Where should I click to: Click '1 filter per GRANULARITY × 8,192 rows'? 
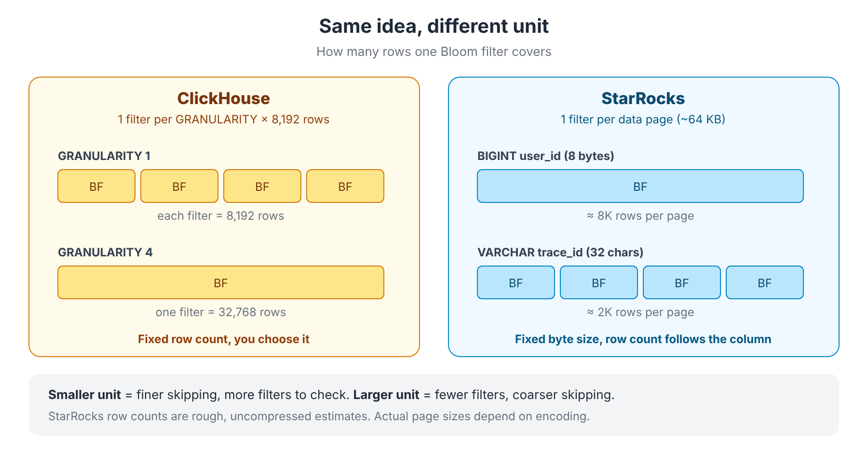click(x=224, y=120)
